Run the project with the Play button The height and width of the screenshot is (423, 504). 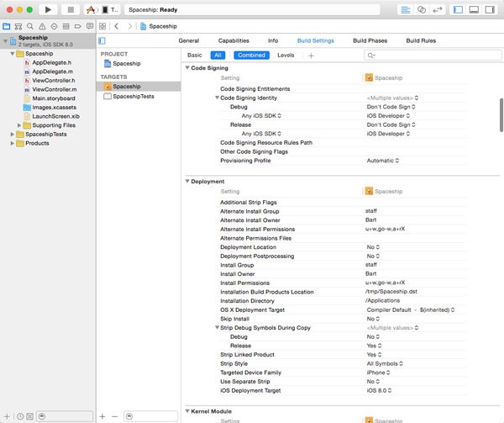(48, 9)
